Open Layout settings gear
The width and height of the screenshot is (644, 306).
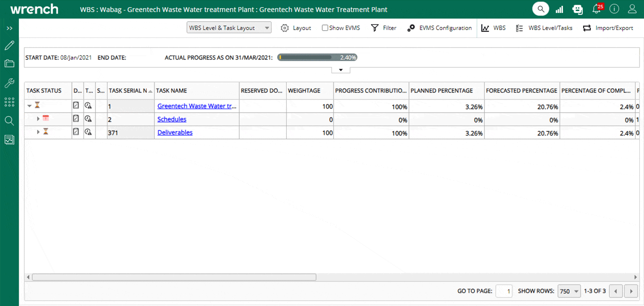coord(296,28)
